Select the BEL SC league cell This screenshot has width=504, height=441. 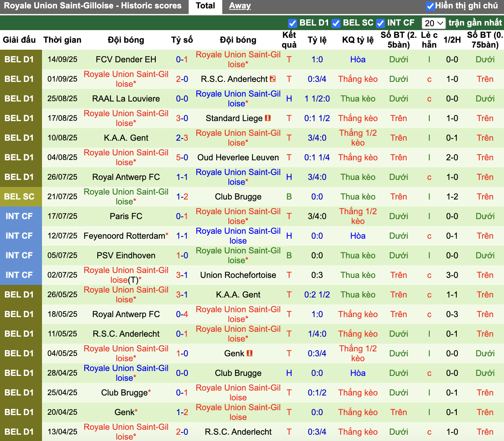pos(21,197)
